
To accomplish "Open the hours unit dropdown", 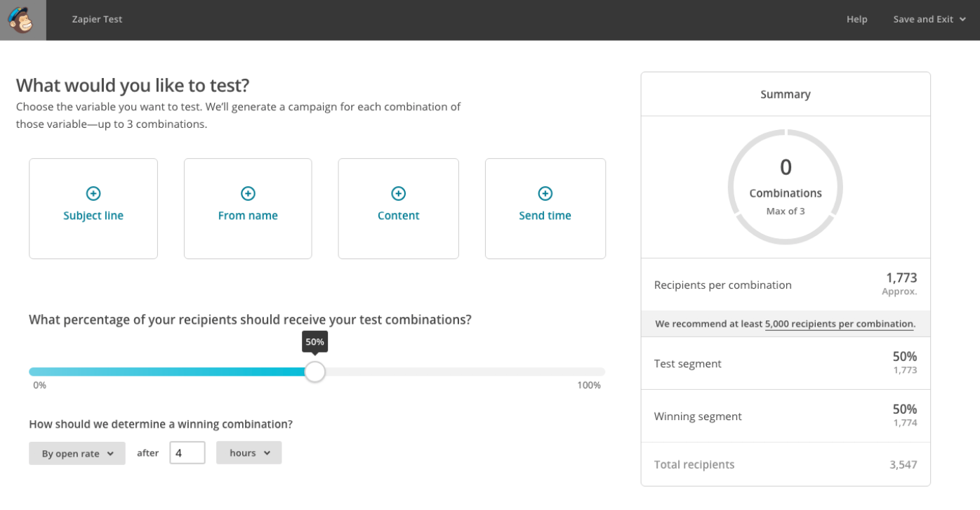I will 249,452.
